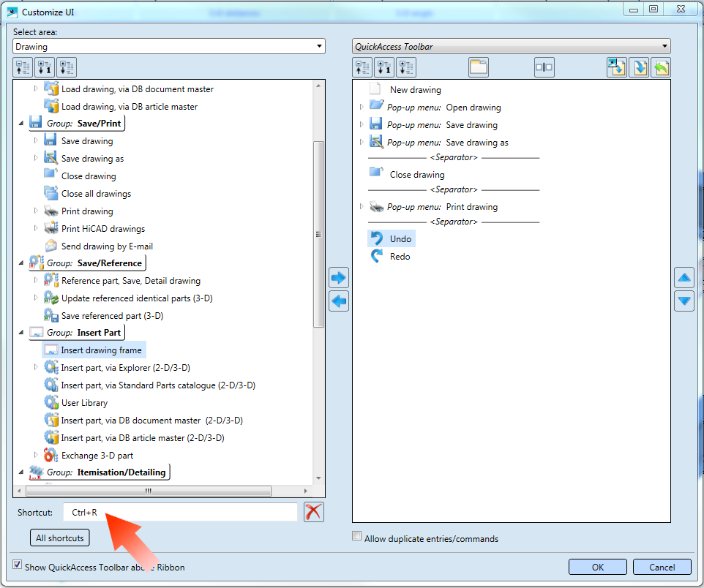Select the separator below Save drawing as
This screenshot has height=588, width=704.
[454, 157]
